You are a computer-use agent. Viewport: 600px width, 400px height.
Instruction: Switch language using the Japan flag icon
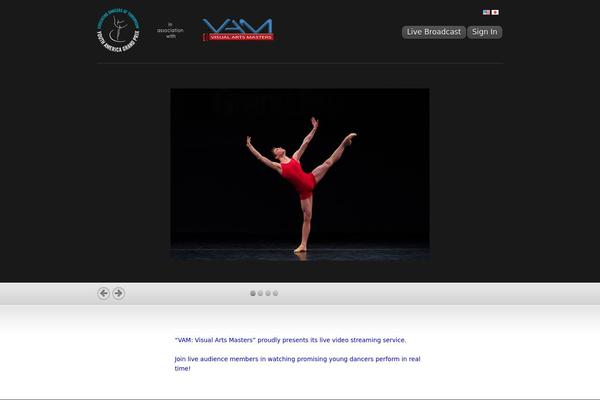(495, 12)
